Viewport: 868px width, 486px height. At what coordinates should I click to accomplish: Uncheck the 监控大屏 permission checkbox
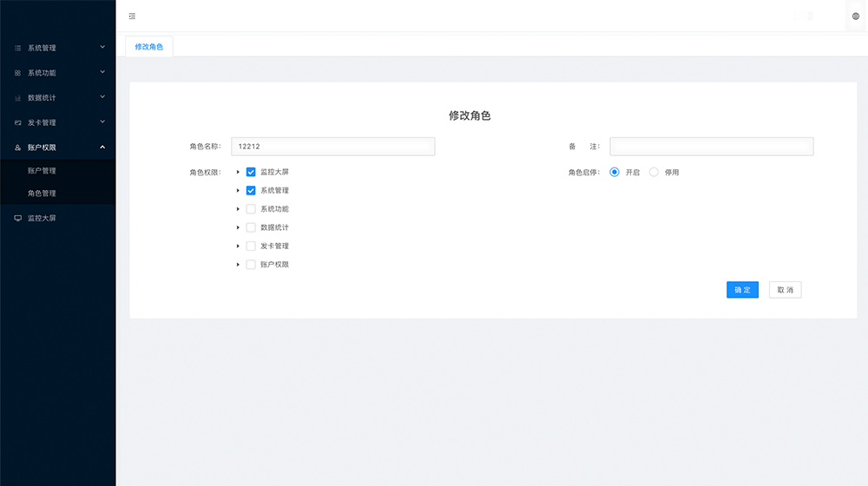tap(251, 172)
